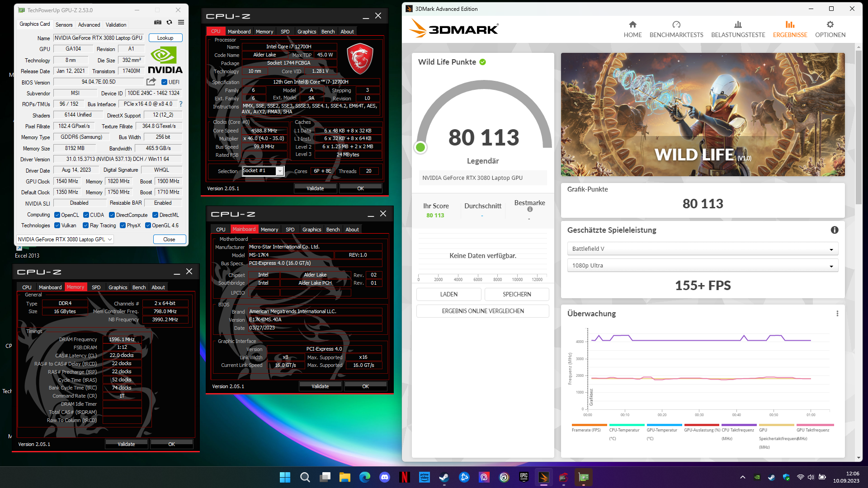The width and height of the screenshot is (868, 488).
Task: Click ERGEBNIS ONLINE VERGLEICHEN button
Action: tap(483, 311)
